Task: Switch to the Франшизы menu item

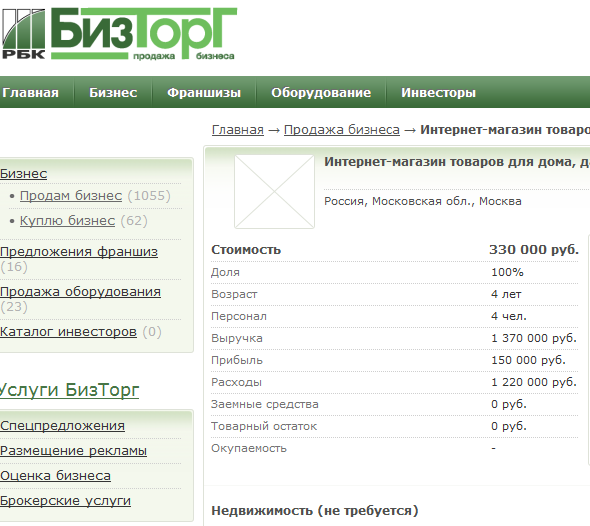Action: 204,93
